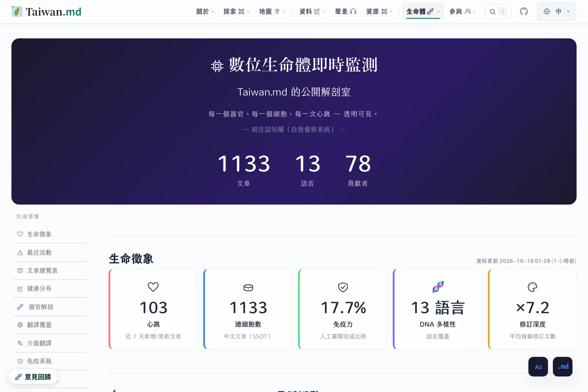Click the 78 貢獻者 counter

[358, 170]
